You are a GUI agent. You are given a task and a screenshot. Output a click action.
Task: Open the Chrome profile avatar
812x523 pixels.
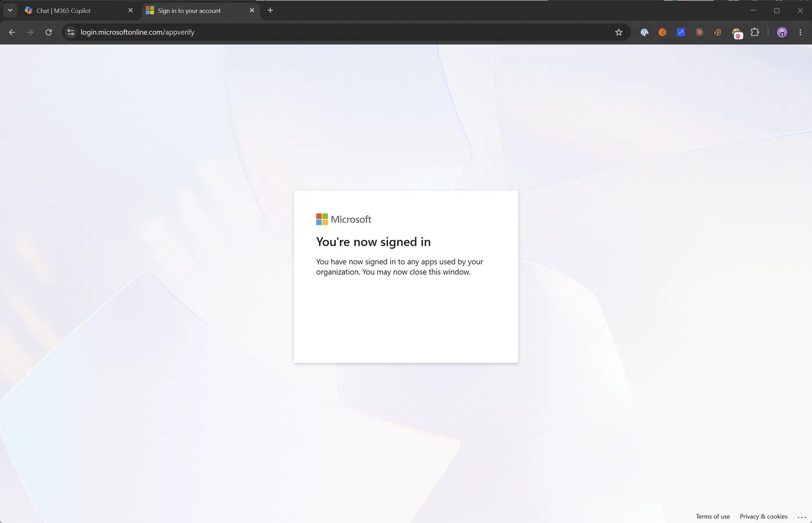pyautogui.click(x=782, y=32)
